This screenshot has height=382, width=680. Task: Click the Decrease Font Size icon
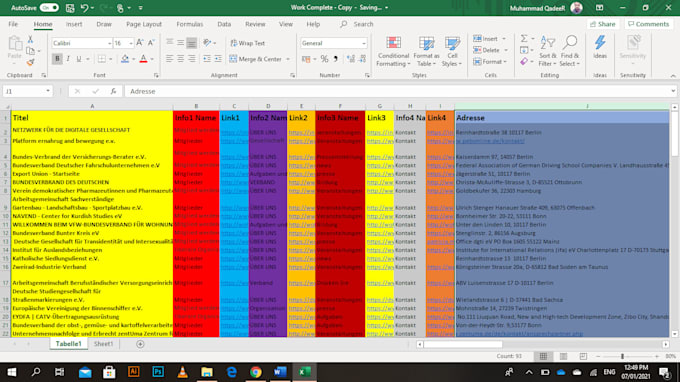tap(150, 43)
